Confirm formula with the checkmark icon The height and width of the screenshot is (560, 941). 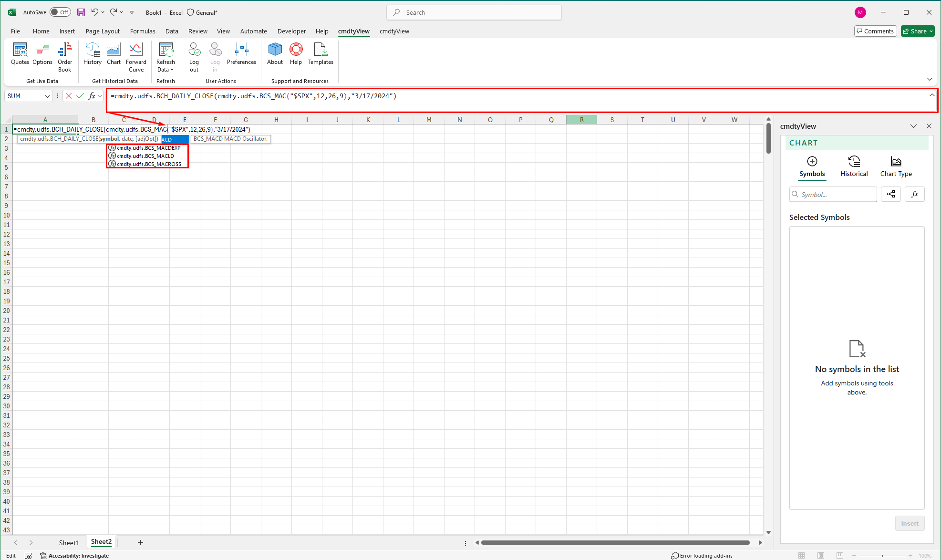pos(80,96)
